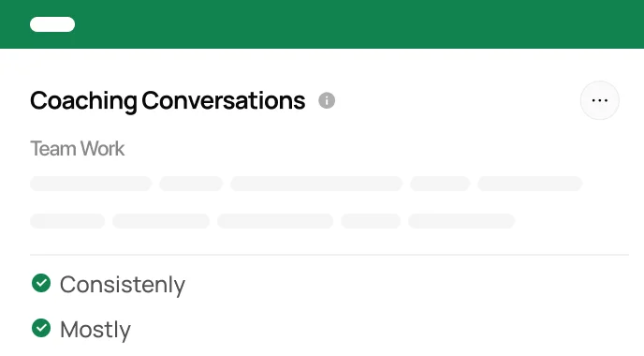Click fourth placeholder bar in lower skeleton row
Screen dimensions: 644x356
tap(371, 221)
